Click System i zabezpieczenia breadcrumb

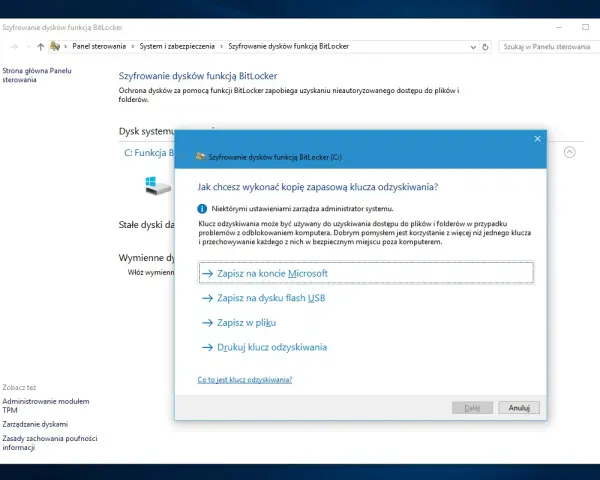pyautogui.click(x=177, y=46)
